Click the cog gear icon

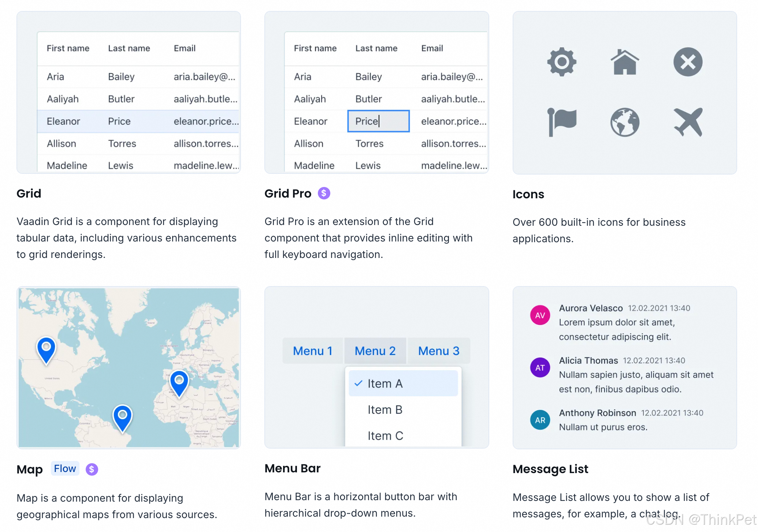point(561,62)
